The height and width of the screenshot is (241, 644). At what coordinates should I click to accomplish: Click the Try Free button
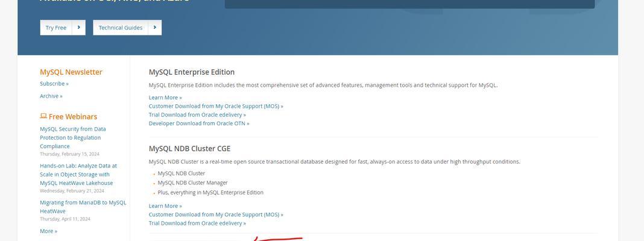(63, 28)
